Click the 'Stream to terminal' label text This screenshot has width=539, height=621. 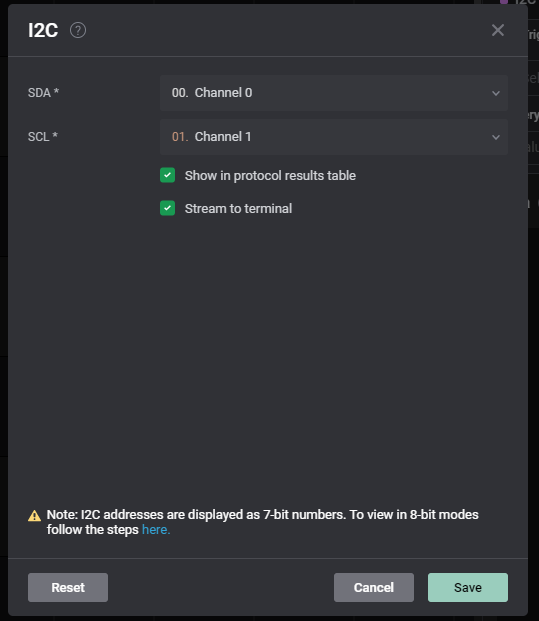point(238,208)
